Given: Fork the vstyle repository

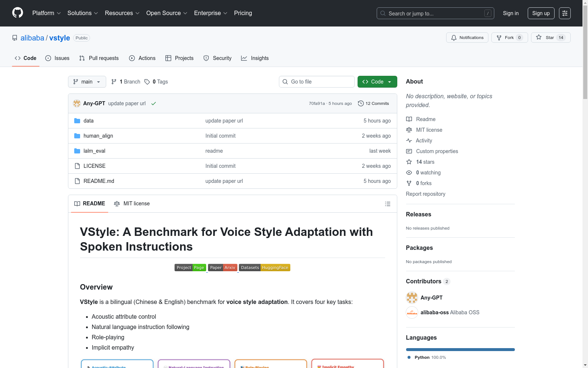Looking at the screenshot, I should [509, 38].
